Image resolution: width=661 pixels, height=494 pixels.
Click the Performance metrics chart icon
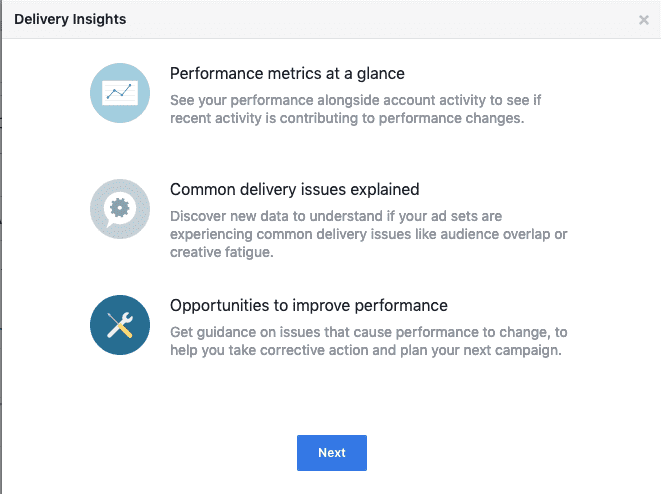120,92
